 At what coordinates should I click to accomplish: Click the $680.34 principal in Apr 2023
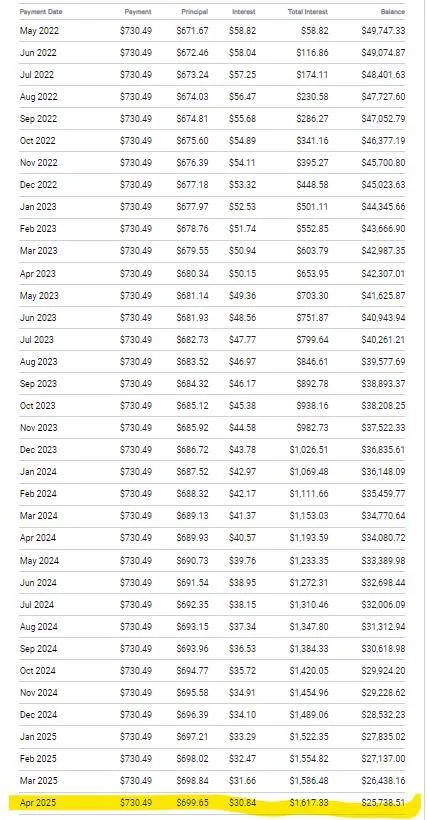pyautogui.click(x=192, y=274)
